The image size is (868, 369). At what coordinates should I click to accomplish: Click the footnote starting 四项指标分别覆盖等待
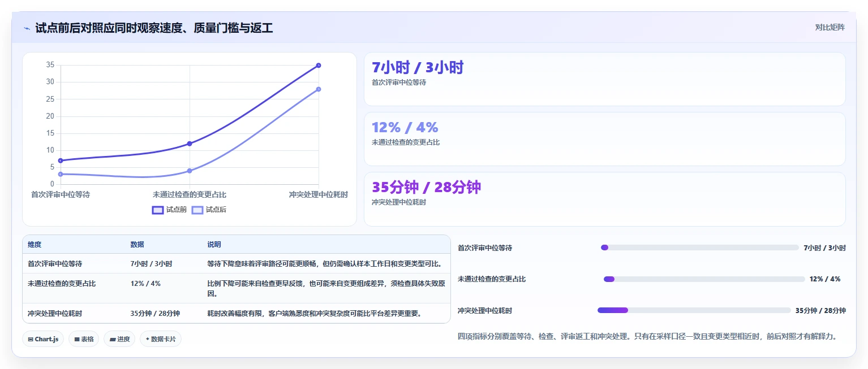pos(647,336)
